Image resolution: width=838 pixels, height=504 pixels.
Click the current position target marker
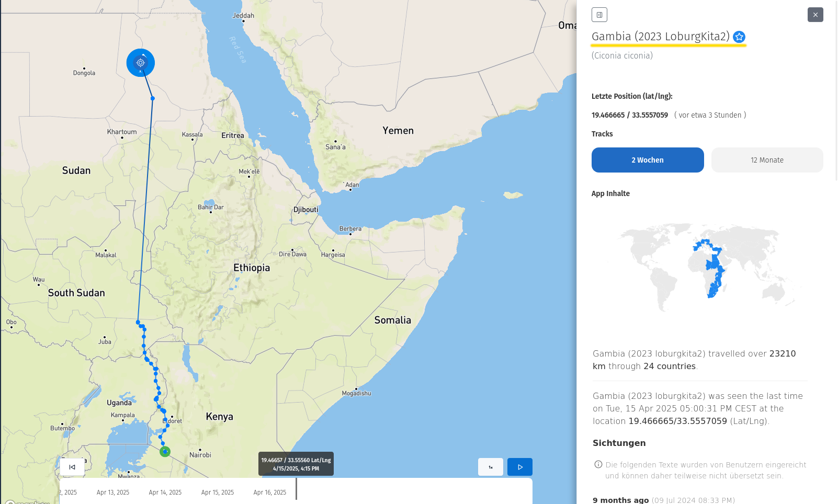coord(140,63)
